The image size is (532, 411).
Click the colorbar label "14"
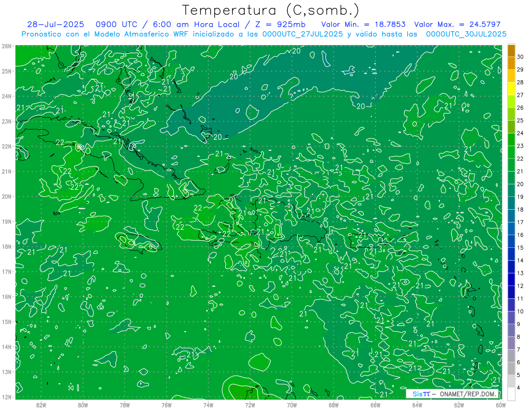click(520, 260)
